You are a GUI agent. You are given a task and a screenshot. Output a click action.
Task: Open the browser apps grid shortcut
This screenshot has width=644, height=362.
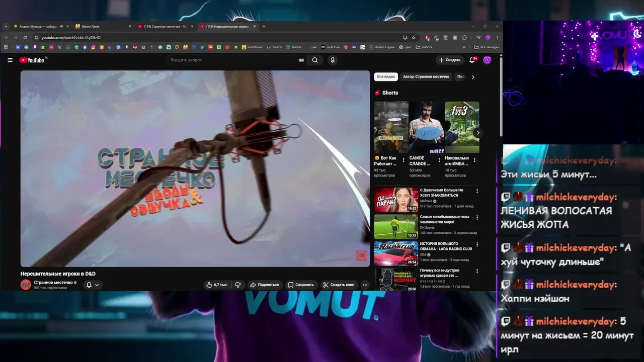point(6,47)
